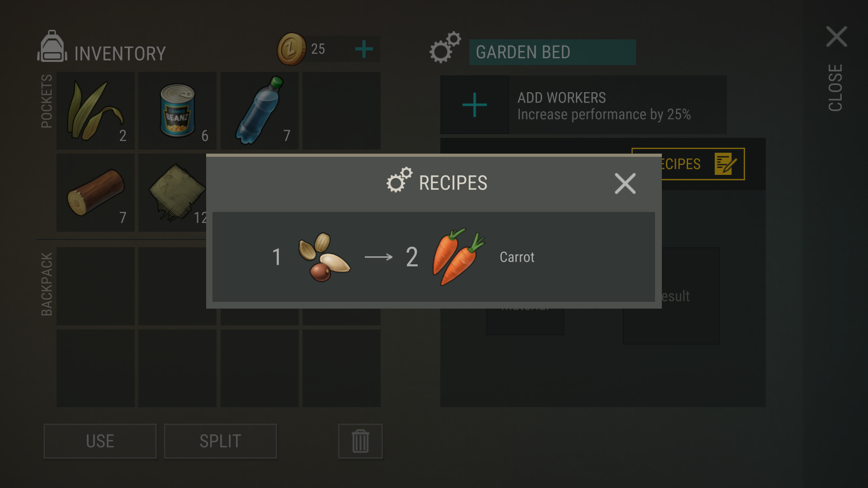Viewport: 868px width, 488px height.
Task: Add more coins with plus icon
Action: coord(364,49)
